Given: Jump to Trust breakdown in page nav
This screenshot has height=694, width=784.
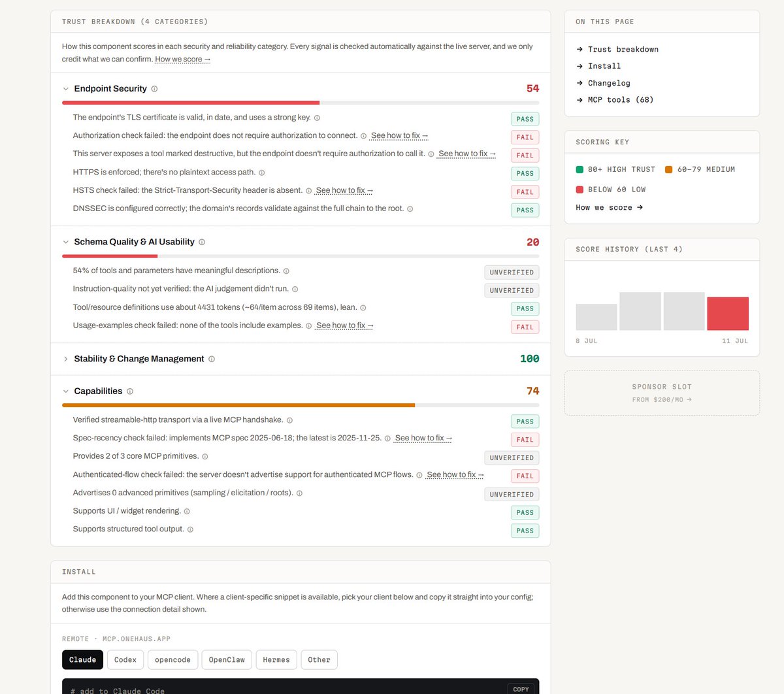Looking at the screenshot, I should pos(617,50).
